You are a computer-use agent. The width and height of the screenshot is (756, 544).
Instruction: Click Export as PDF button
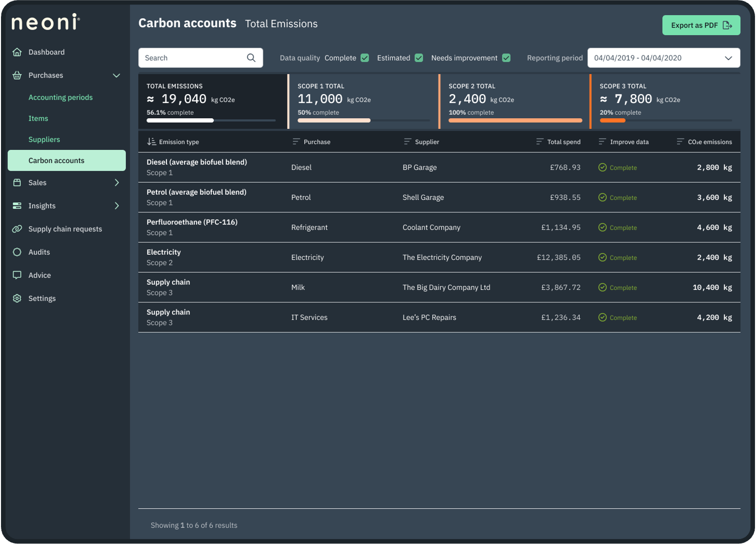coord(701,25)
